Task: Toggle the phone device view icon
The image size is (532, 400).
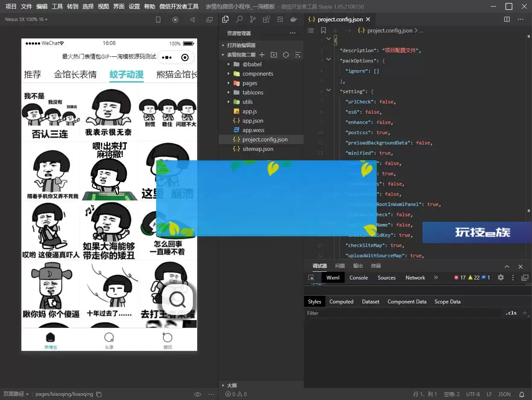Action: pyautogui.click(x=158, y=20)
